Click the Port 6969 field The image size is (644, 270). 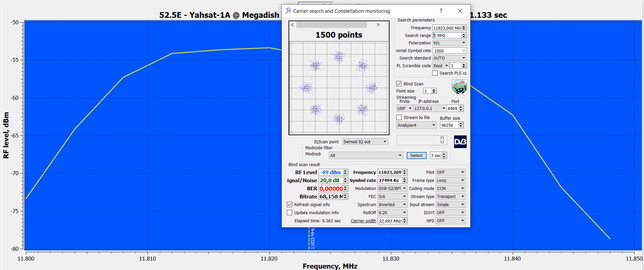[455, 108]
